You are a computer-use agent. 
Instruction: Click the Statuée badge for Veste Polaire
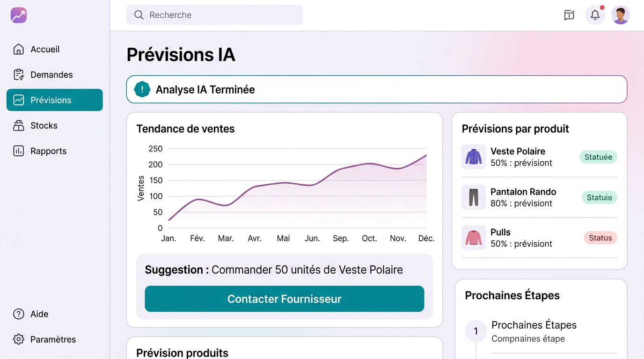(x=598, y=157)
